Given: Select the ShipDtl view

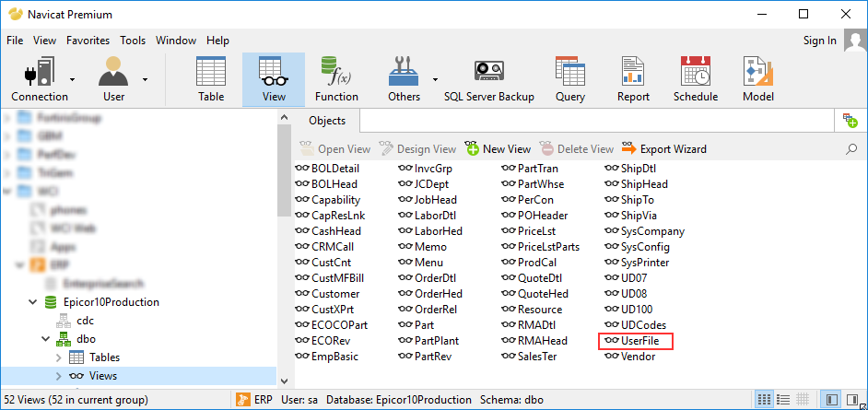Looking at the screenshot, I should tap(630, 169).
